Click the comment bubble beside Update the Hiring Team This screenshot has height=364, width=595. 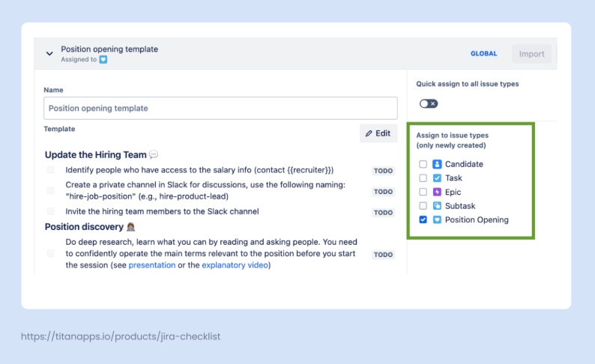coord(154,155)
